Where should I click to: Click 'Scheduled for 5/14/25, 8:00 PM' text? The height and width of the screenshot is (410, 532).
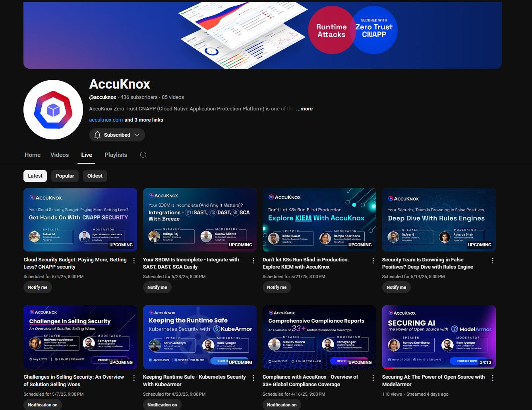tap(414, 277)
